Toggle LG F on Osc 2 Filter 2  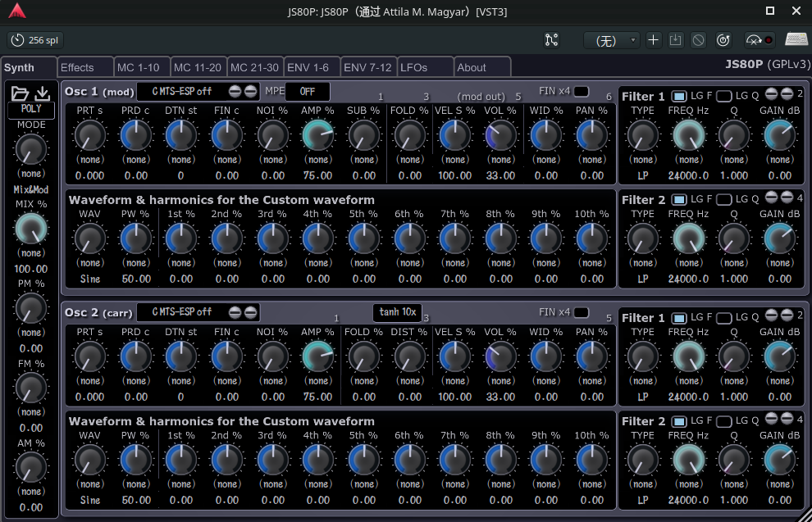tap(679, 421)
